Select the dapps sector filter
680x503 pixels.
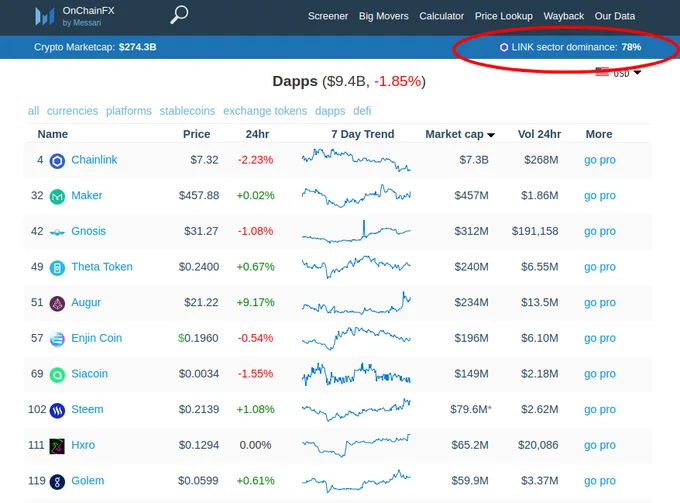pos(330,111)
